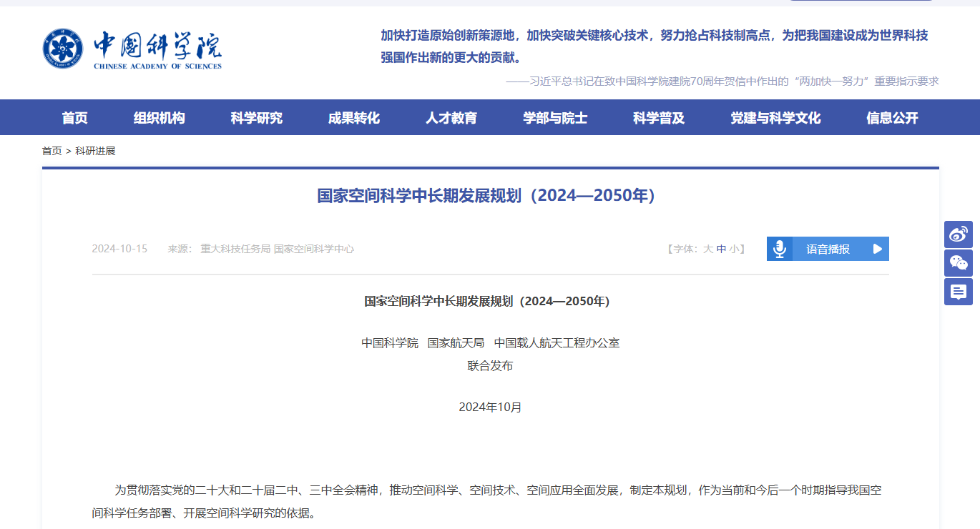Click the date 2024-10-15
980x529 pixels.
(119, 249)
